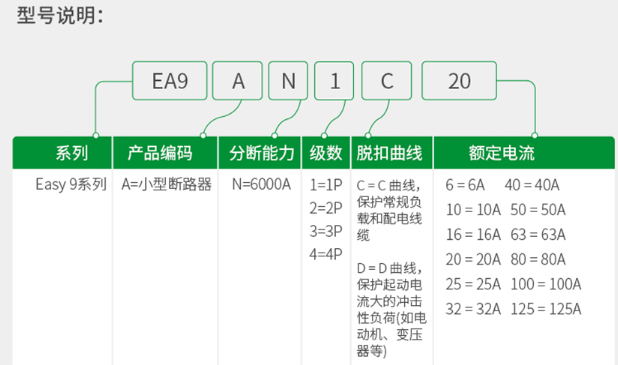Click the 型号说明 heading

tap(60, 16)
